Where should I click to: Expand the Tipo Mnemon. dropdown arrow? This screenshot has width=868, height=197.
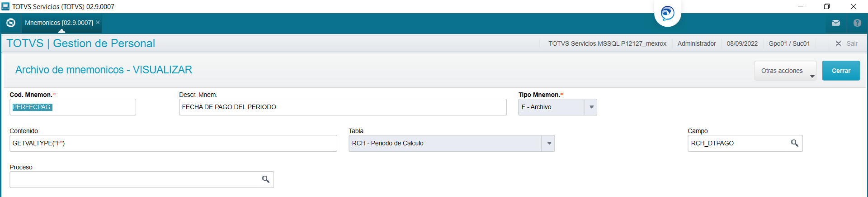tap(591, 107)
